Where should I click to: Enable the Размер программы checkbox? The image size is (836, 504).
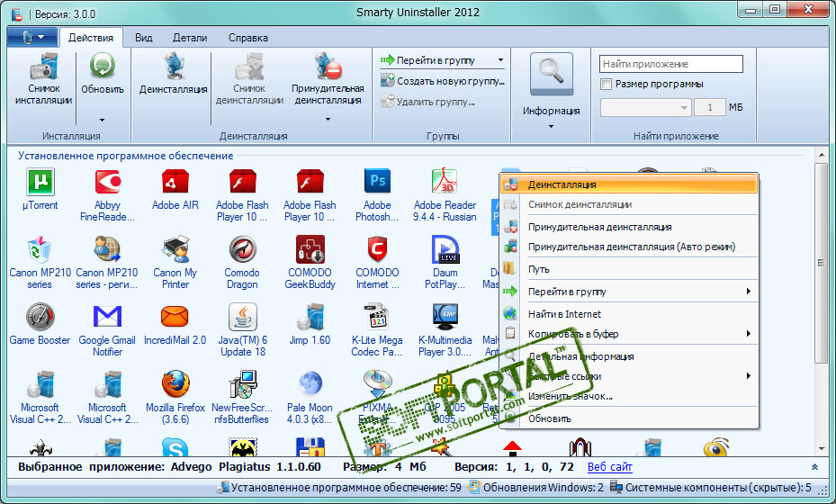point(606,85)
